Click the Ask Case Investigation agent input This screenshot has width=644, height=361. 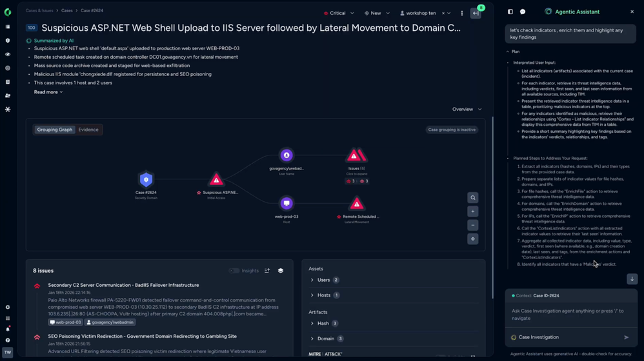pyautogui.click(x=571, y=314)
